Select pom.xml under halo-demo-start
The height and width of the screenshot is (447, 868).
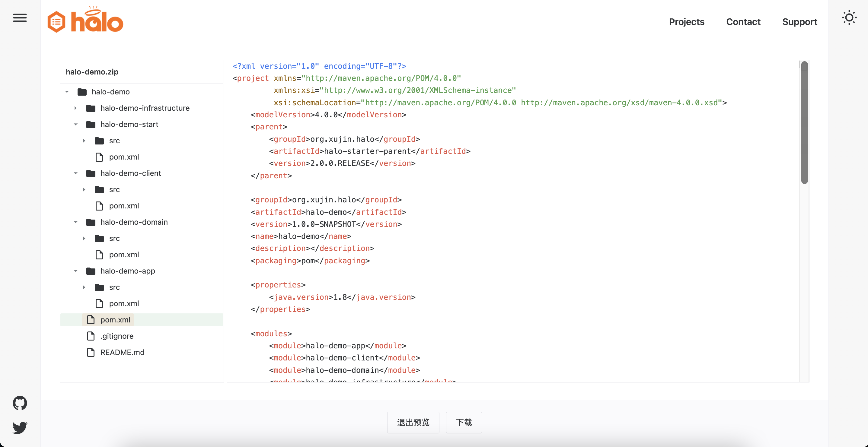124,157
